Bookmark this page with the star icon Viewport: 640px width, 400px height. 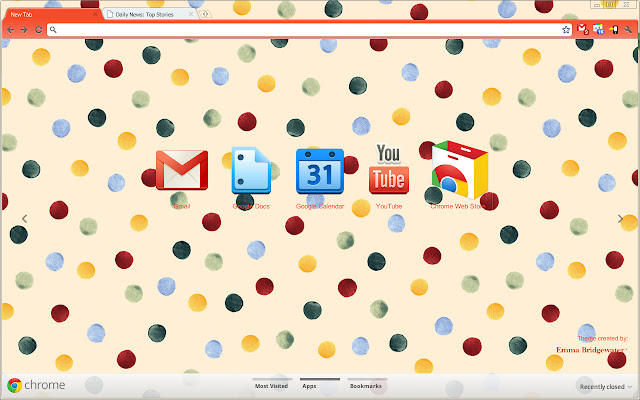pyautogui.click(x=566, y=29)
